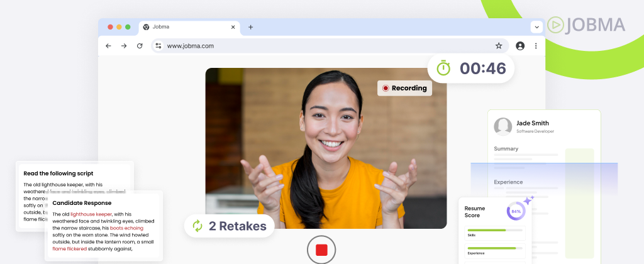Click the browser back arrow
The image size is (644, 264).
[108, 46]
